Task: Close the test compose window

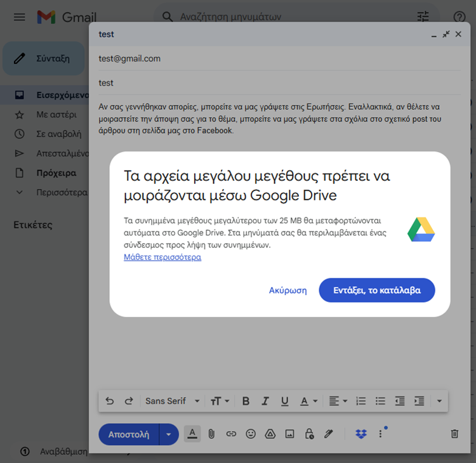Action: tap(458, 34)
